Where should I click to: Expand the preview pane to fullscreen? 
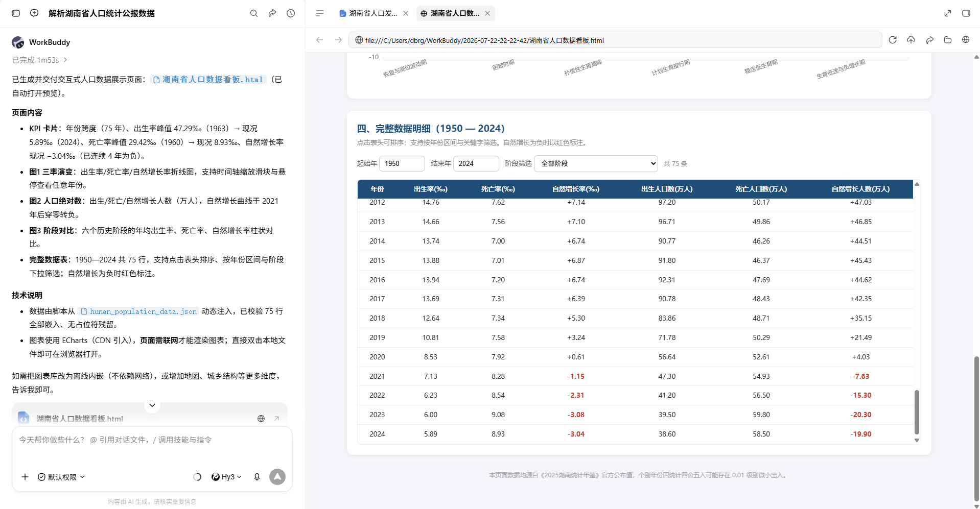(x=948, y=13)
